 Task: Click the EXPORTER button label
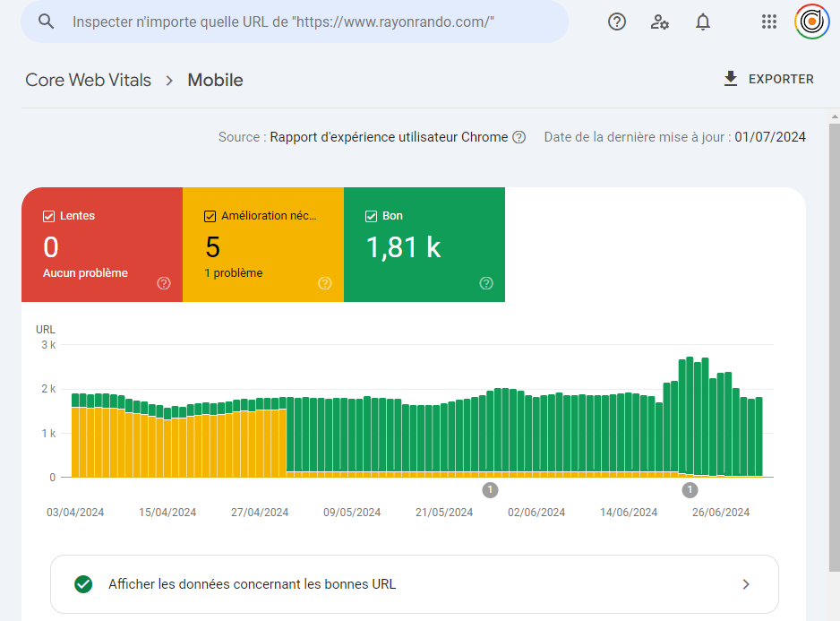[x=781, y=79]
